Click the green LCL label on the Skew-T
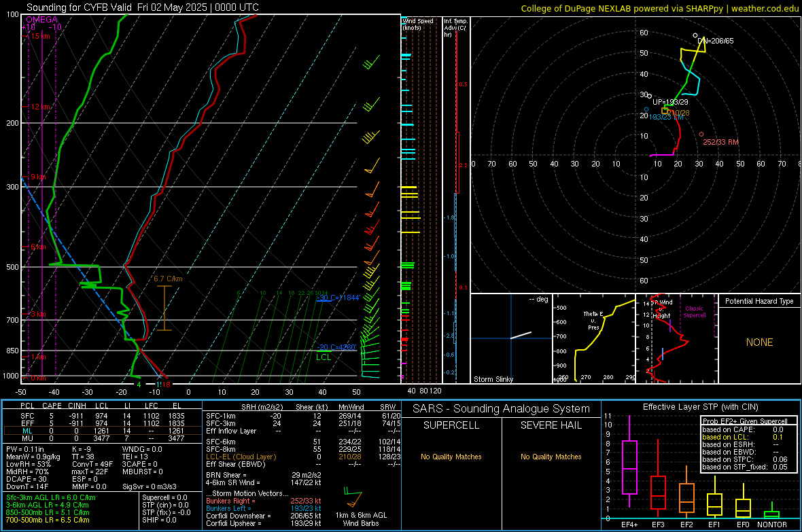 point(324,357)
